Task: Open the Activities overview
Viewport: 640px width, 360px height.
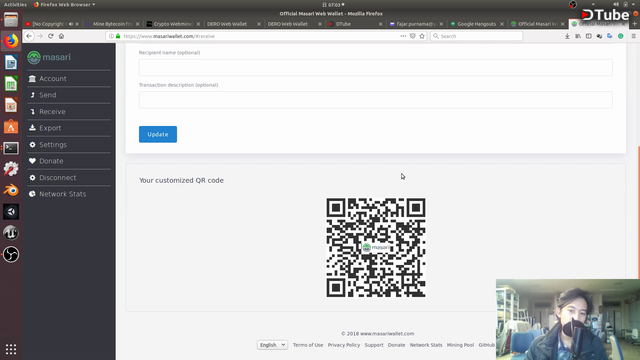Action: [x=15, y=4]
